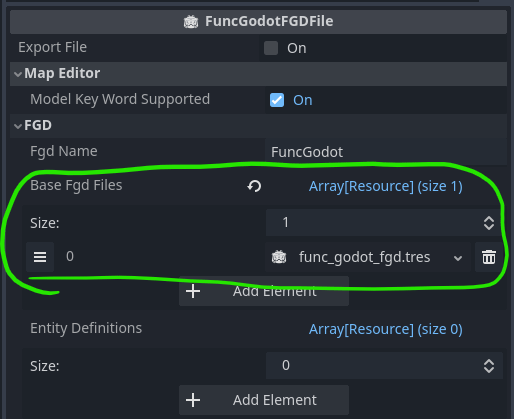Click the Model Key Word Supported label
514x419 pixels.
[x=120, y=100]
